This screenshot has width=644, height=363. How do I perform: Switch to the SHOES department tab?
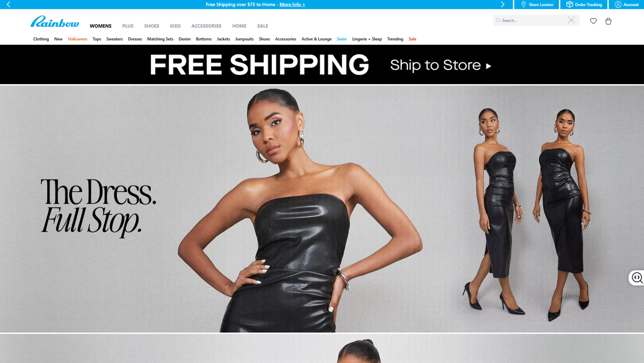click(x=151, y=26)
